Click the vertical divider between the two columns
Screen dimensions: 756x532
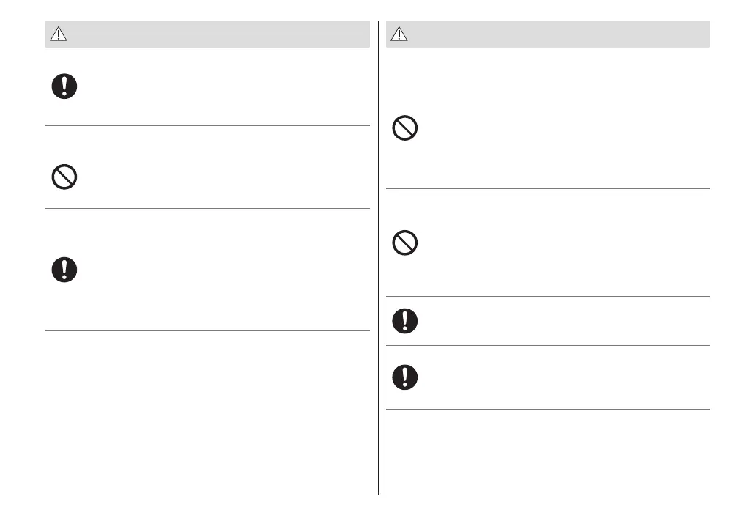coord(379,293)
